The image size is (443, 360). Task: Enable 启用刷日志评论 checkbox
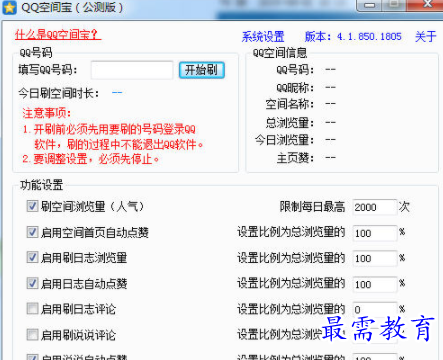point(32,309)
